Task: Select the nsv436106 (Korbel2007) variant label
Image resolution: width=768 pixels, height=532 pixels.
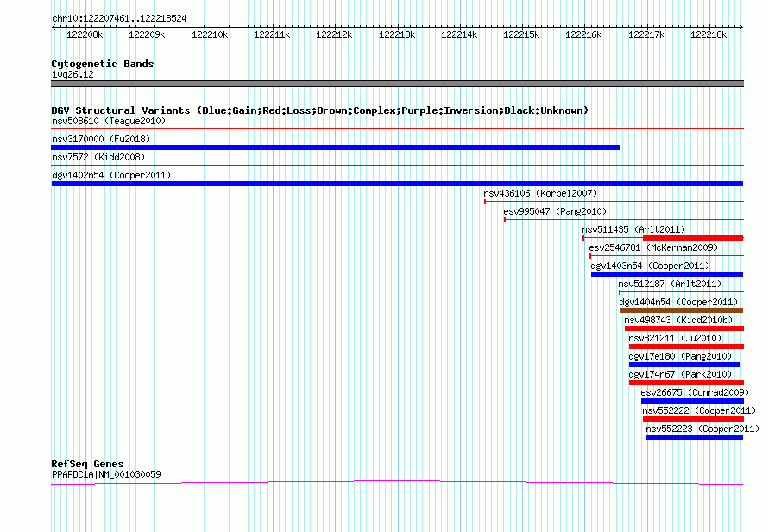Action: (540, 193)
